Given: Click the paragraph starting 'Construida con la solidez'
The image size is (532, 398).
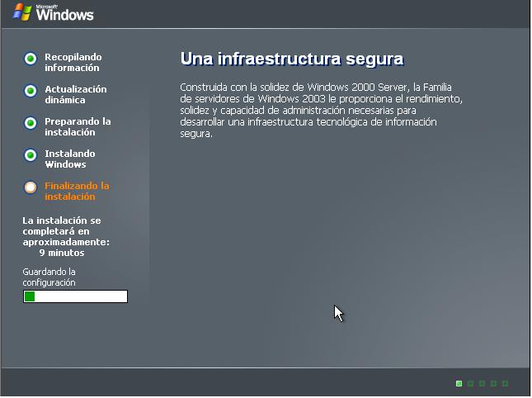Looking at the screenshot, I should (x=322, y=111).
